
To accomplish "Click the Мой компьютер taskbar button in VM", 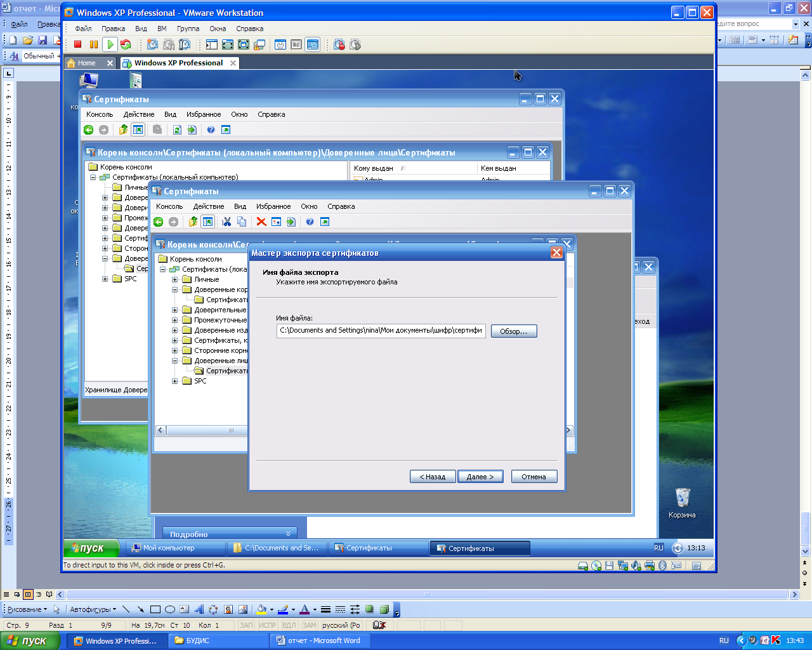I will coord(176,548).
